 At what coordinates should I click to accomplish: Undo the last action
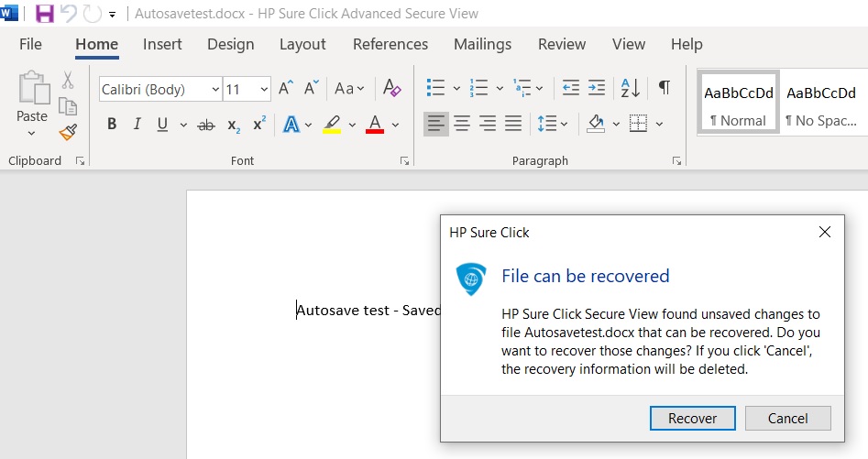pos(69,13)
